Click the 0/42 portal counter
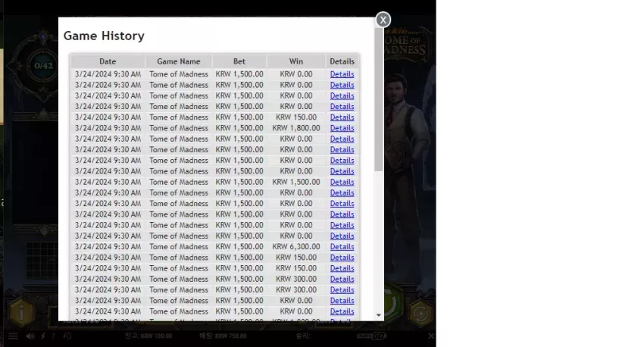Image resolution: width=644 pixels, height=347 pixels. pyautogui.click(x=43, y=66)
